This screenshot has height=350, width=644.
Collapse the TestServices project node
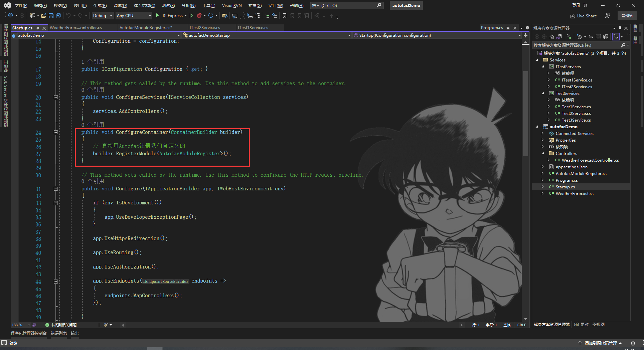[543, 94]
